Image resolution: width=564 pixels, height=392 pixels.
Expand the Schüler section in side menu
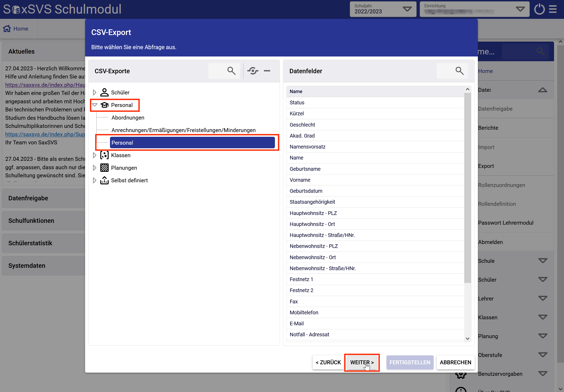(x=543, y=280)
